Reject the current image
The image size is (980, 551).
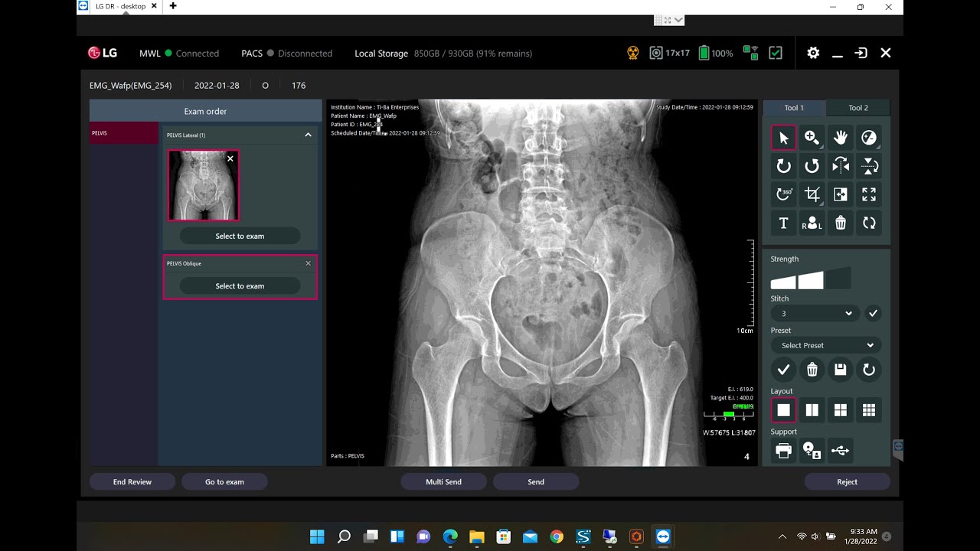click(x=847, y=481)
